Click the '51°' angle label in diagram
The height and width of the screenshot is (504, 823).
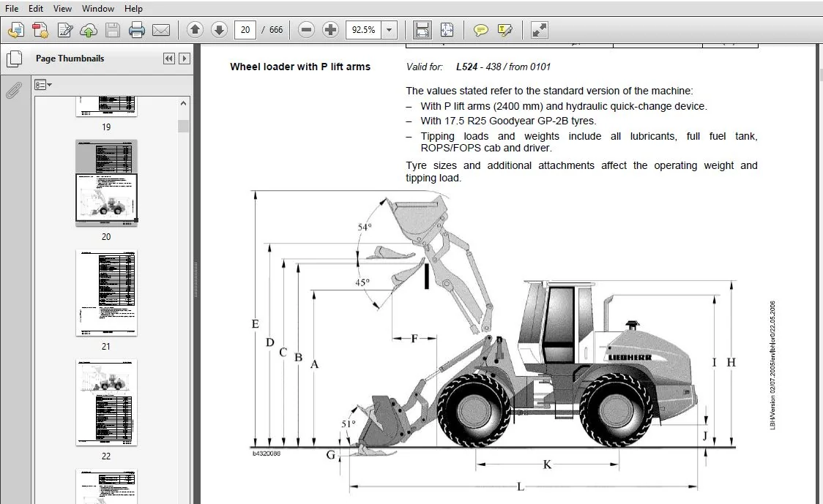(349, 424)
